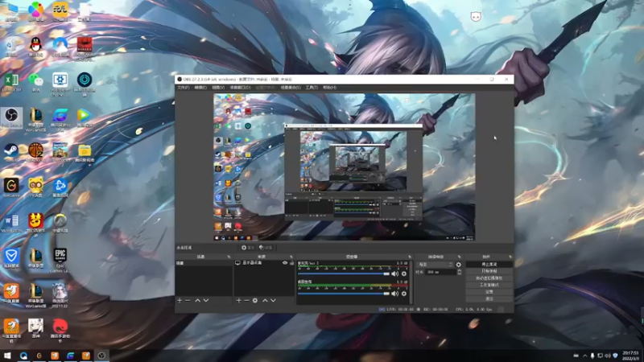Open source properties gear in Sources panel
This screenshot has width=644, height=362.
coord(255,300)
